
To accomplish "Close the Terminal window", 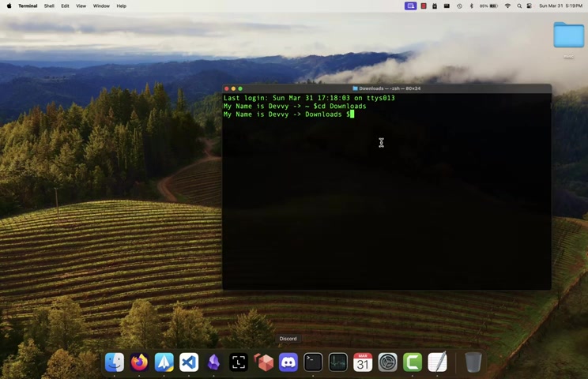I will (x=227, y=88).
